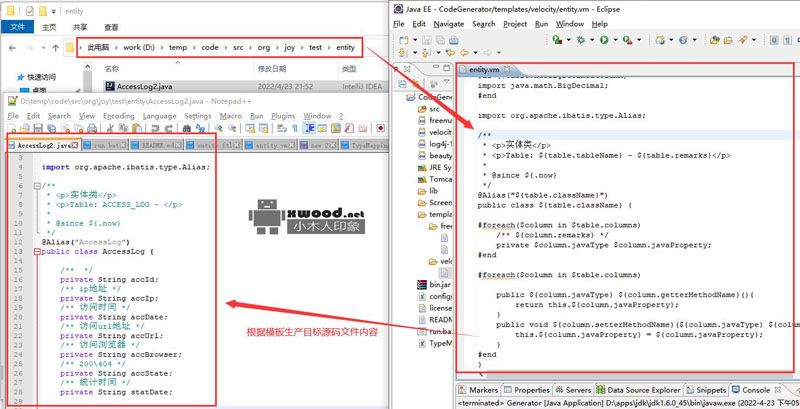Select entity.vm editor tab in Eclipse
This screenshot has height=409, width=800.
484,69
